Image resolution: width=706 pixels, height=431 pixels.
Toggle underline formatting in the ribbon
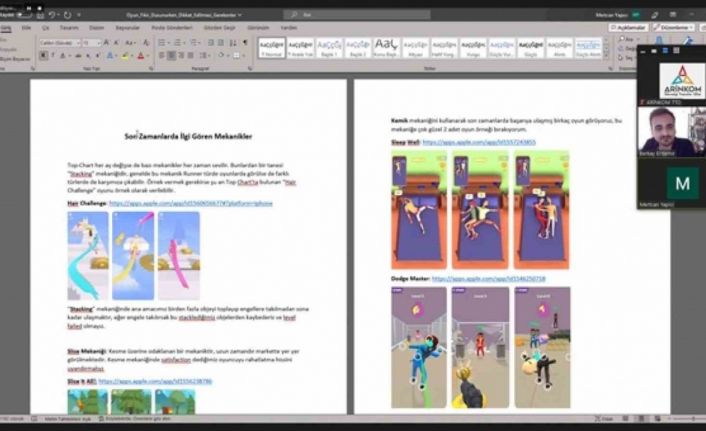point(63,55)
